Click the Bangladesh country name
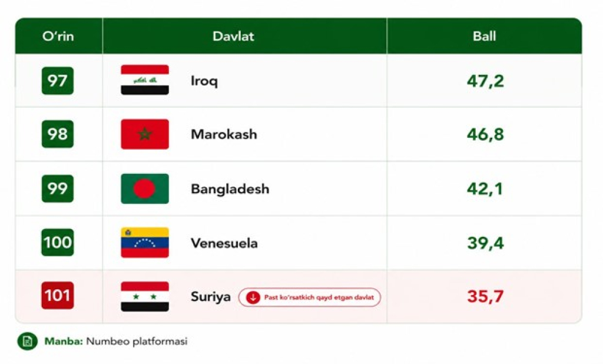Viewport: 603px width, 364px height. tap(230, 189)
